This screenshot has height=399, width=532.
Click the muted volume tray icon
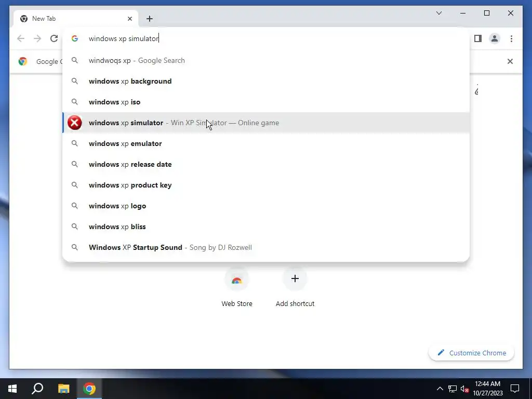pyautogui.click(x=465, y=389)
